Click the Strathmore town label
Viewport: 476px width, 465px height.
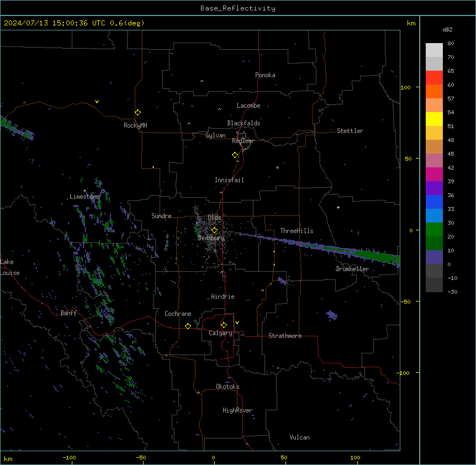(285, 336)
